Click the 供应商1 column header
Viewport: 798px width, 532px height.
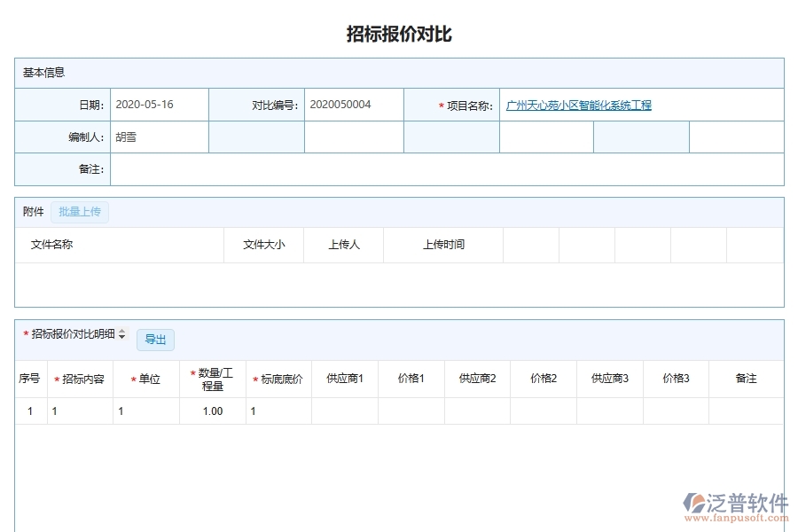click(344, 378)
